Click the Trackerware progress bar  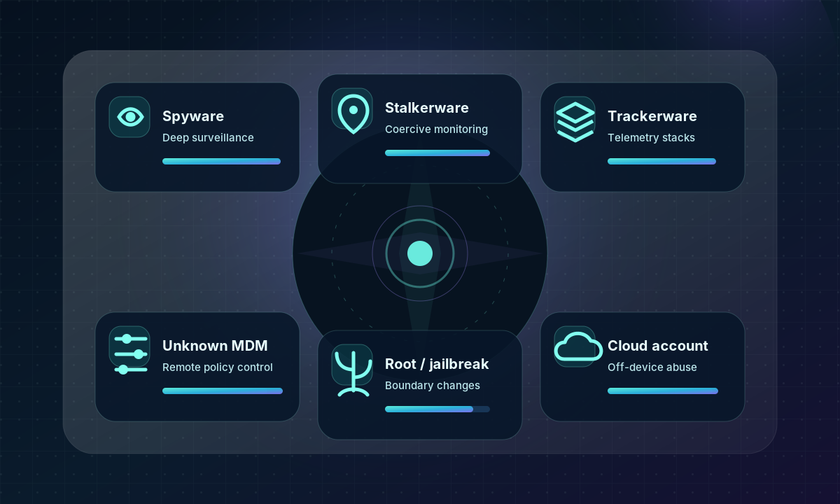click(x=661, y=161)
